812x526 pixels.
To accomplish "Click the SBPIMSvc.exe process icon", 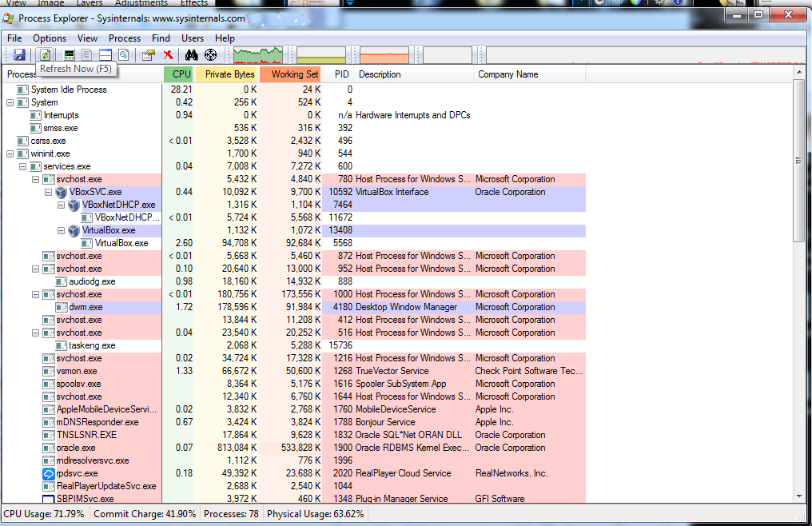I will point(49,499).
